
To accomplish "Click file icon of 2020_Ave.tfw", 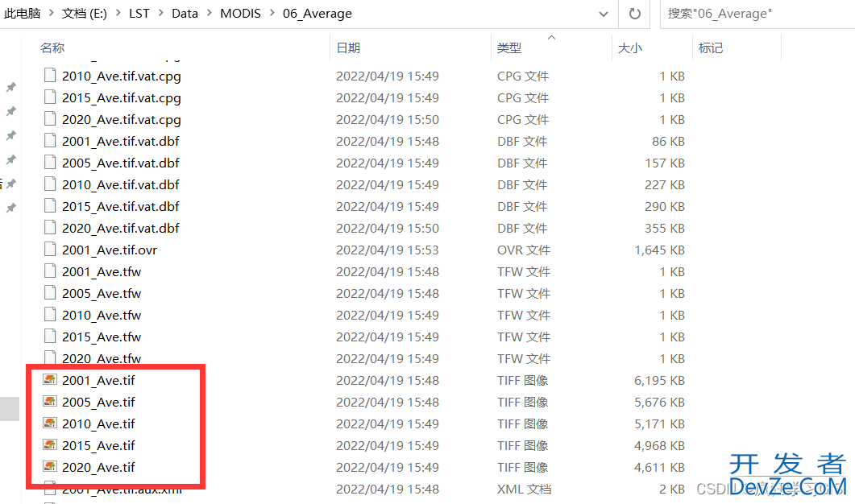I will click(x=50, y=357).
